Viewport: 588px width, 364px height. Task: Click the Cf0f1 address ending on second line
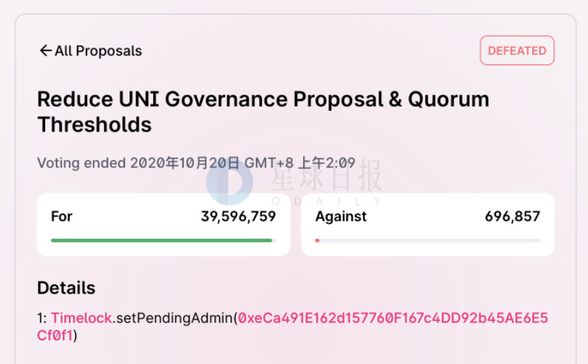point(55,336)
